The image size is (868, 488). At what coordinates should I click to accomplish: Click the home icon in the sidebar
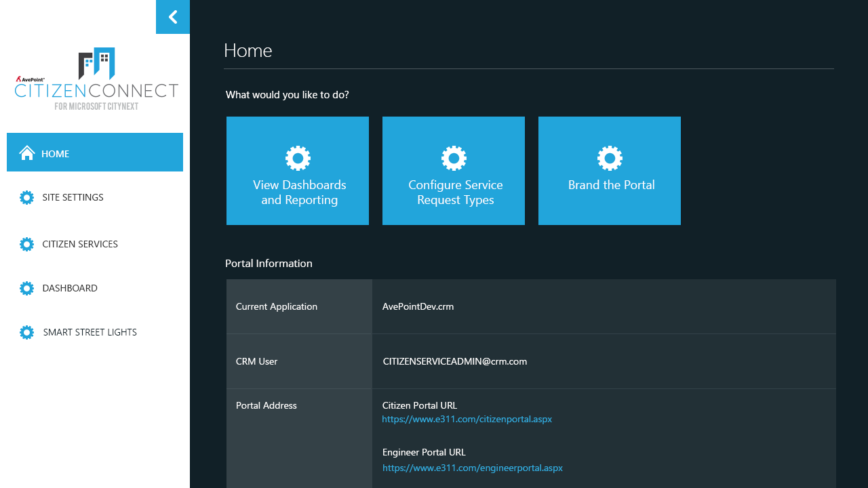coord(27,153)
